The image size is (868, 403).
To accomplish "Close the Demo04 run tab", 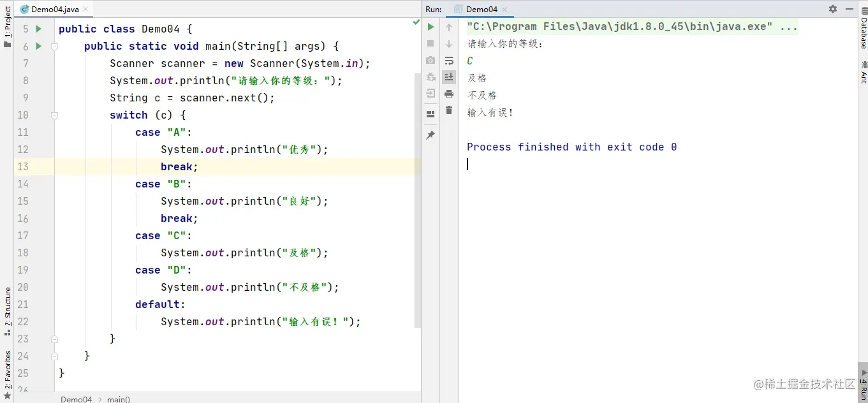I will click(x=506, y=10).
